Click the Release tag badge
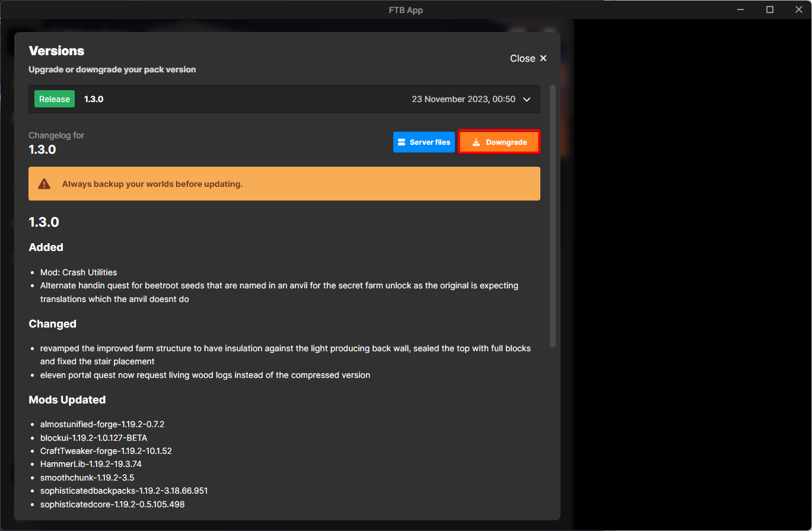The image size is (812, 531). 55,99
